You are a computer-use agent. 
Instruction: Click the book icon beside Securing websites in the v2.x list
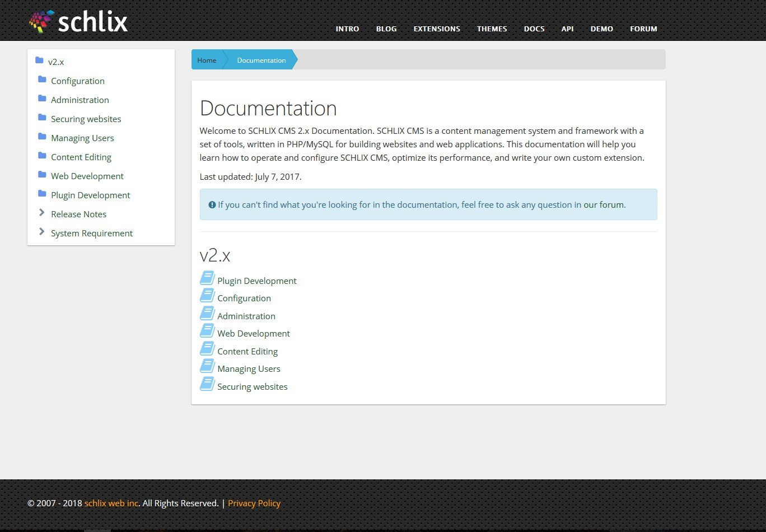tap(207, 384)
